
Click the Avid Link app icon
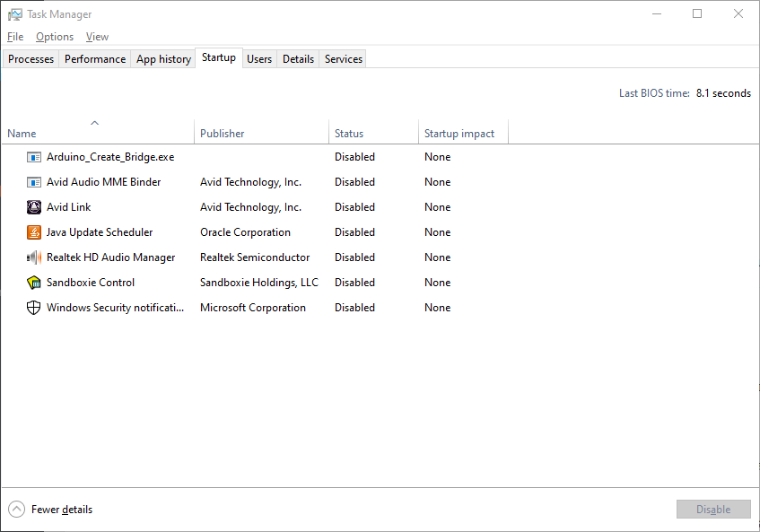[33, 207]
